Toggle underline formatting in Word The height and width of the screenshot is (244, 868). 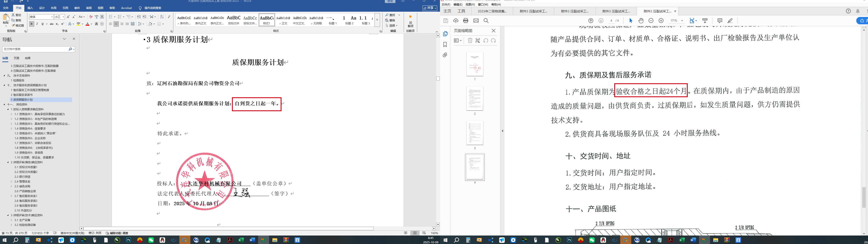pyautogui.click(x=42, y=24)
